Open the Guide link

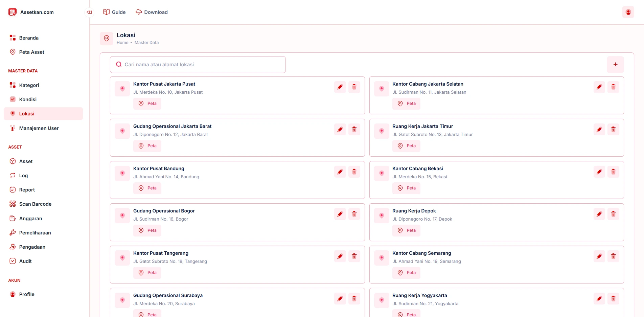coord(114,12)
